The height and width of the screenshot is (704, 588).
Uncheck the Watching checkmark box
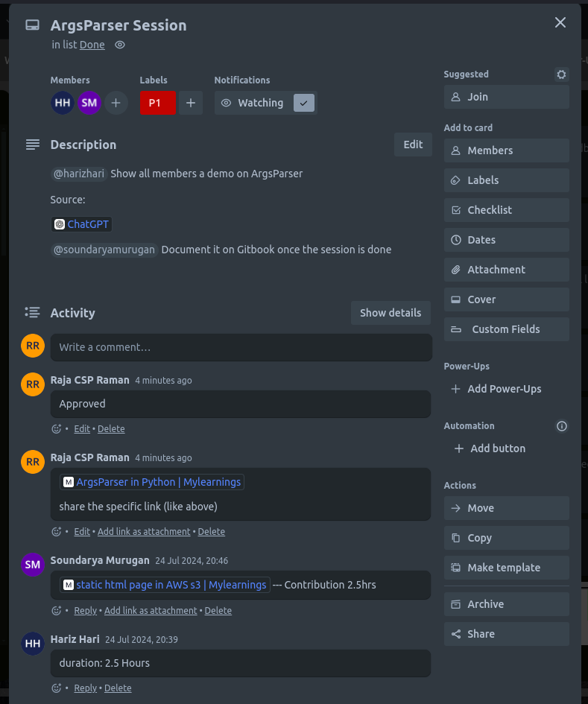[304, 103]
